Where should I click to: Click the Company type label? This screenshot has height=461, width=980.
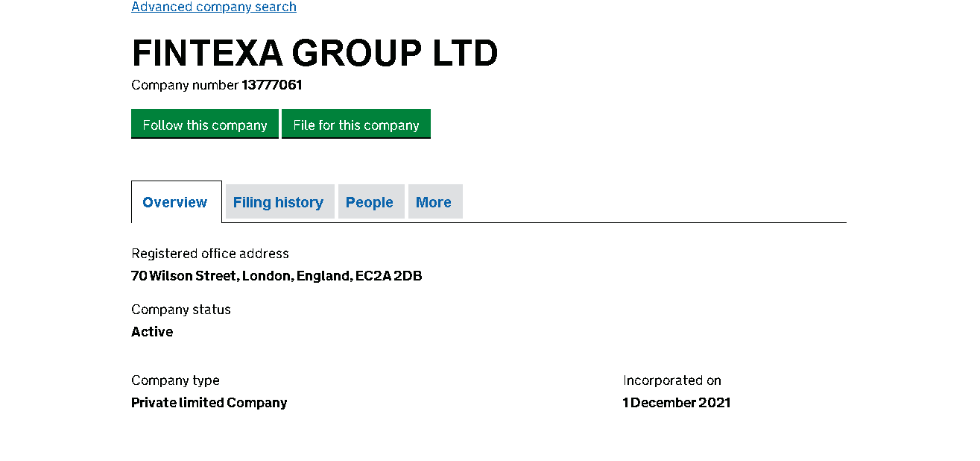pyautogui.click(x=175, y=380)
